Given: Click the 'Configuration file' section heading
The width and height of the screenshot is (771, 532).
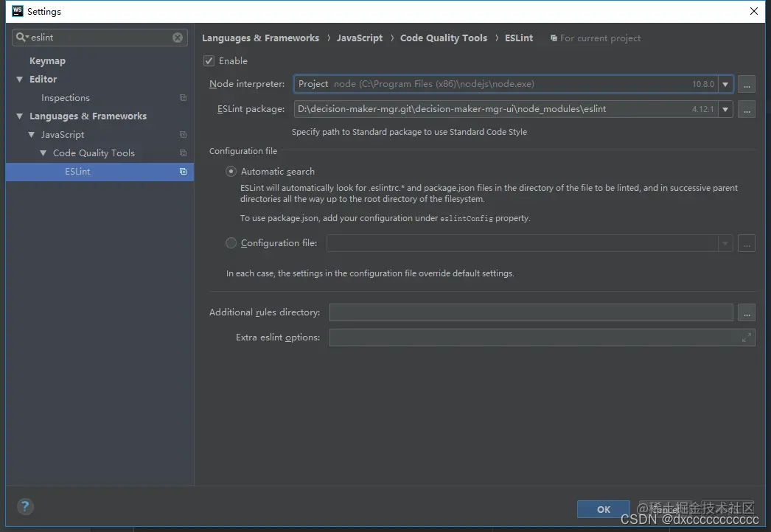Looking at the screenshot, I should pyautogui.click(x=243, y=151).
